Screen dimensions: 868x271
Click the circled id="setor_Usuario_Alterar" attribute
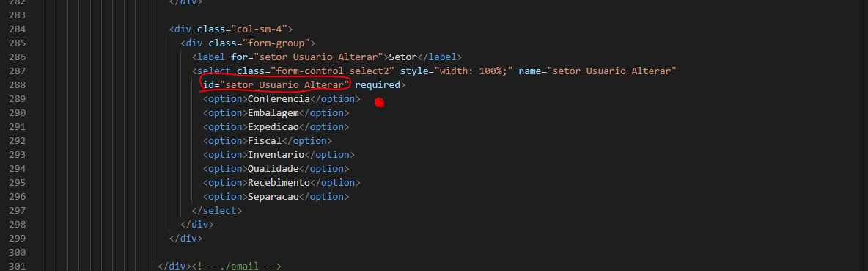pyautogui.click(x=276, y=85)
